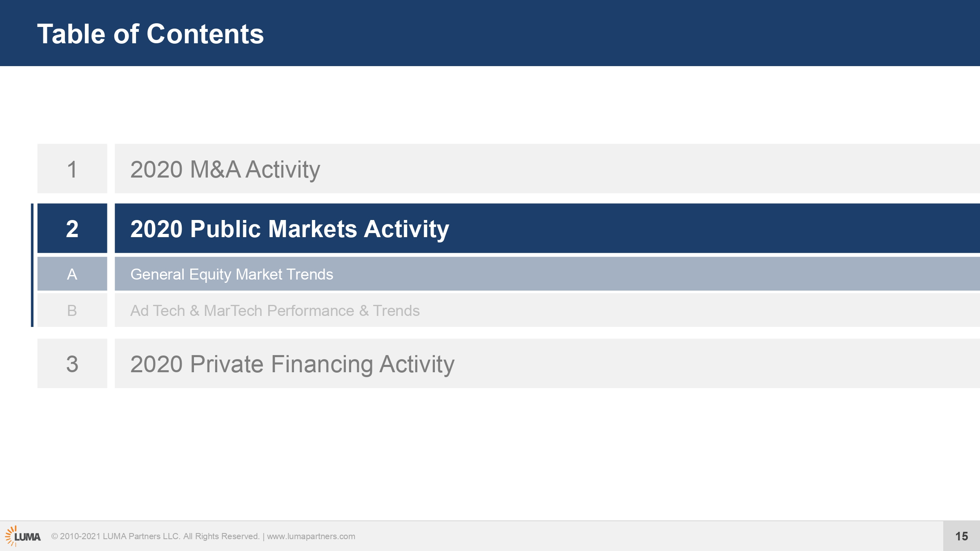
Task: Click the copyright LUMA Partners LLC text
Action: [155, 536]
